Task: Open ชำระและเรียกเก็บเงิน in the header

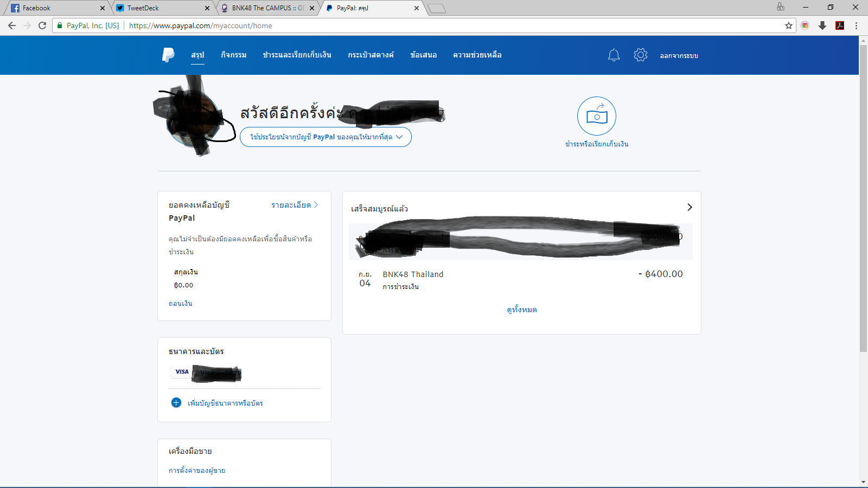Action: [x=297, y=55]
